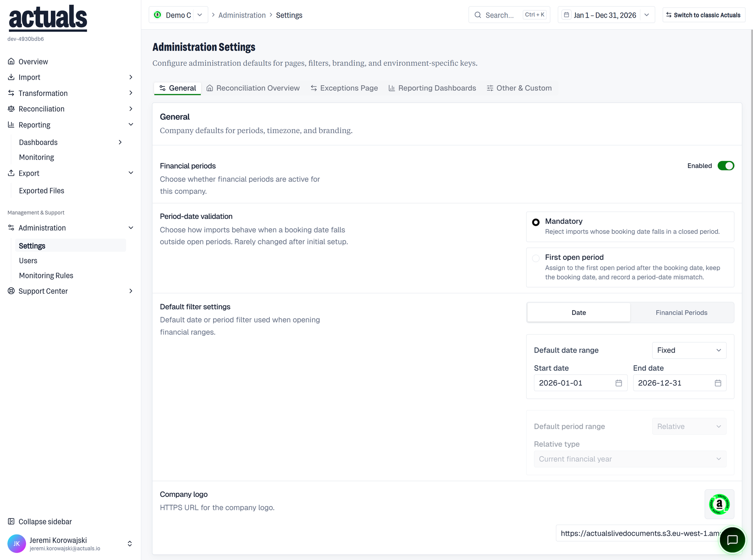Screen dimensions: 753x560
Task: Open the chat support bubble icon
Action: pyautogui.click(x=732, y=540)
